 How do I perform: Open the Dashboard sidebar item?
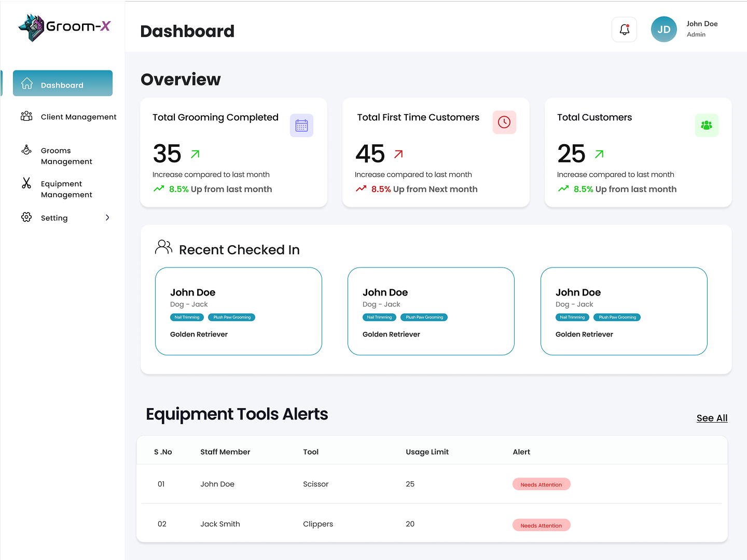point(63,83)
